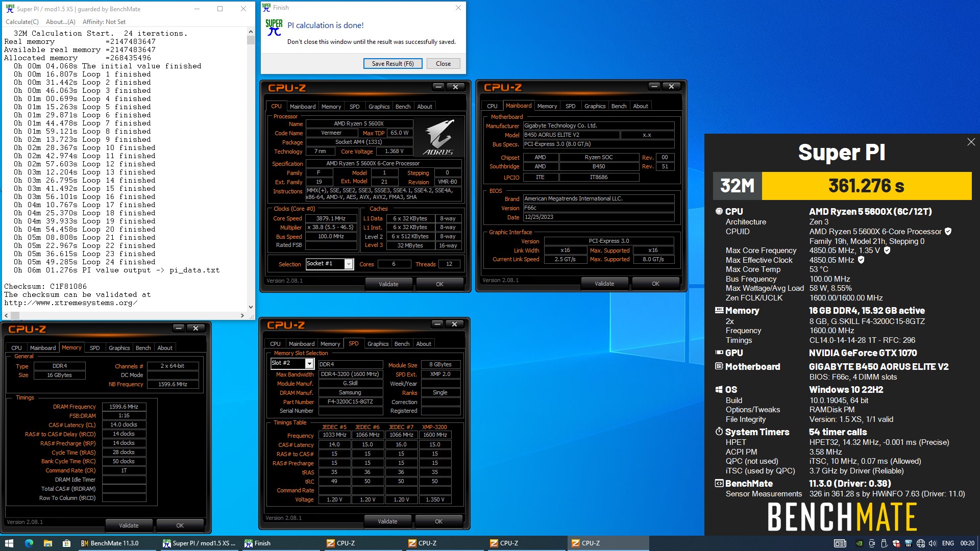Switch to Caches... Bench tab in CPU window
This screenshot has height=551, width=980.
pyautogui.click(x=403, y=107)
